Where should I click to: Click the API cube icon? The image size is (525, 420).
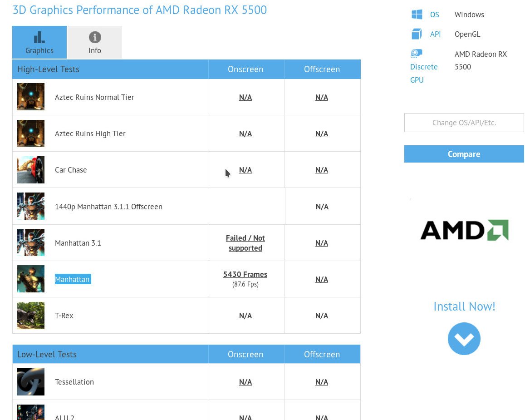pyautogui.click(x=417, y=34)
